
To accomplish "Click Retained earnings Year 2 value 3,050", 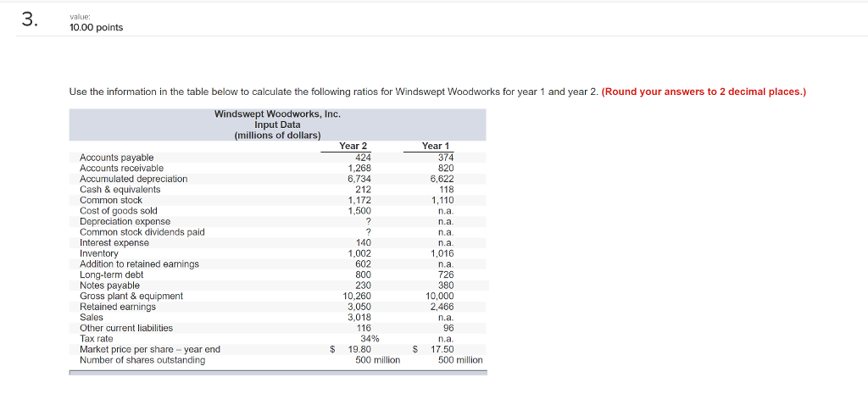I will pyautogui.click(x=359, y=307).
